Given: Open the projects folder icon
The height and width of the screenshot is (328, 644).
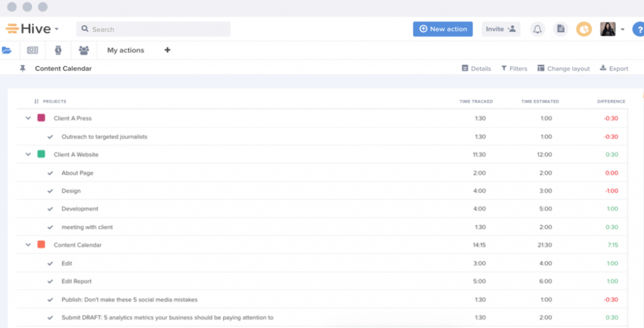Looking at the screenshot, I should (x=7, y=50).
